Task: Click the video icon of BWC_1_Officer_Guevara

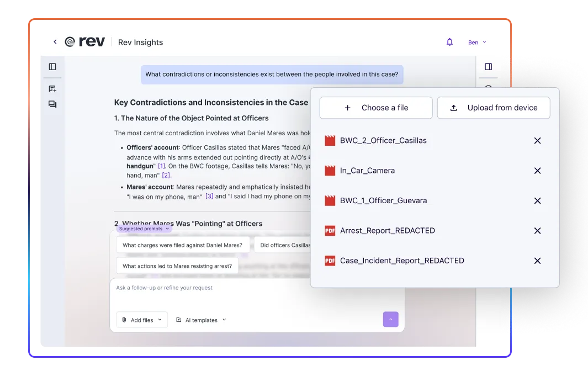Action: pos(330,200)
